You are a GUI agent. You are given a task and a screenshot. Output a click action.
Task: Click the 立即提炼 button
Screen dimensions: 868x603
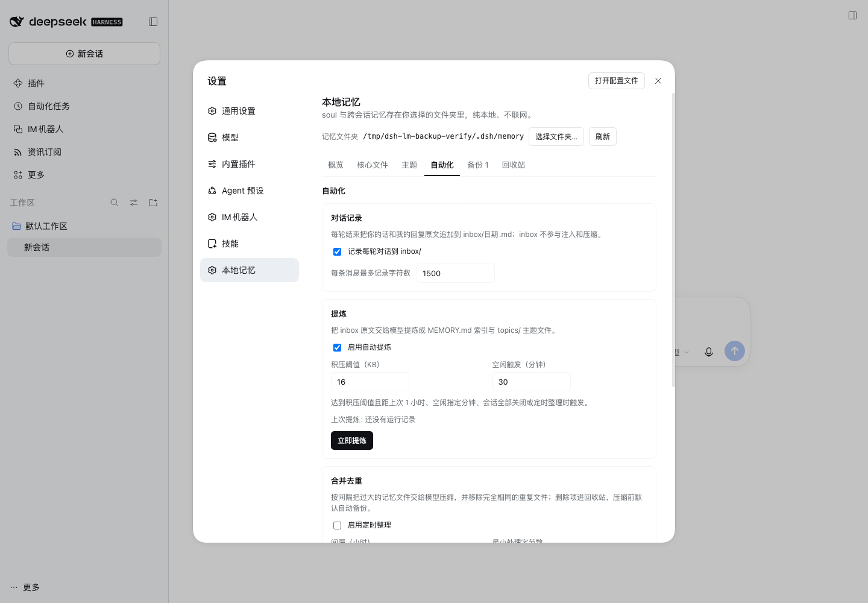click(352, 441)
